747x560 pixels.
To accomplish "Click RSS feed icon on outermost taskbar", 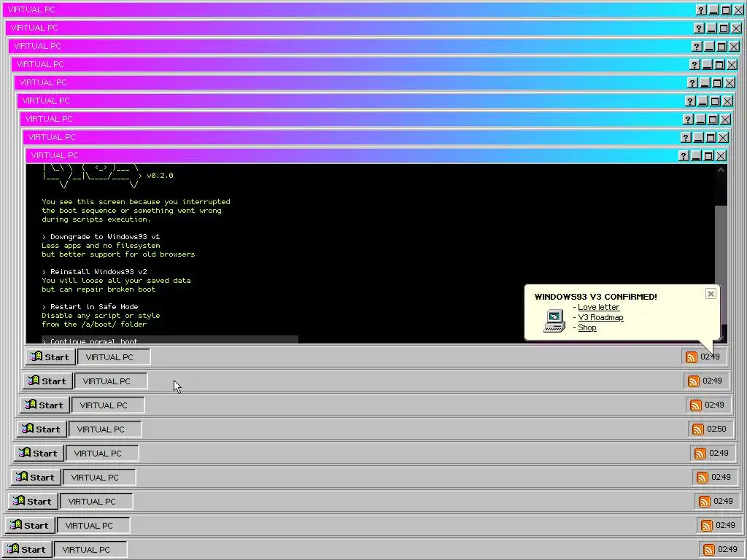I will 709,550.
